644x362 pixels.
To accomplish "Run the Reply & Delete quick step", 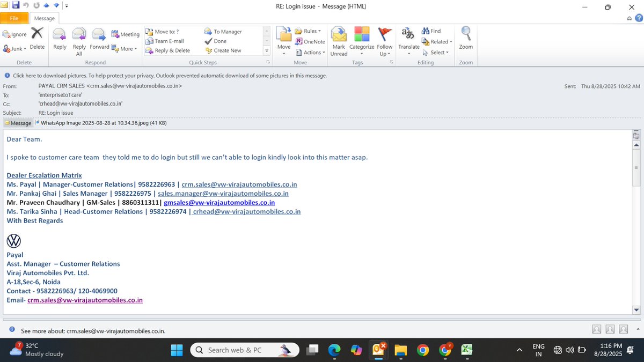I will point(168,50).
